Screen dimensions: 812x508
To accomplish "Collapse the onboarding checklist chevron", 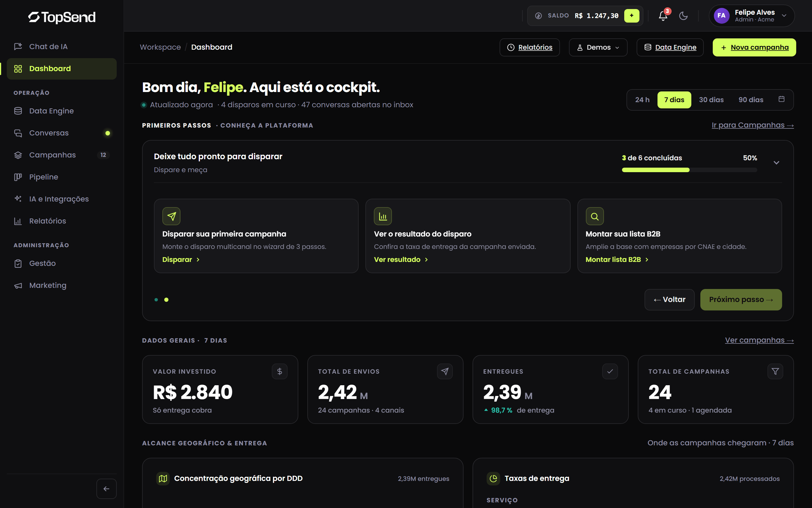I will tap(776, 163).
